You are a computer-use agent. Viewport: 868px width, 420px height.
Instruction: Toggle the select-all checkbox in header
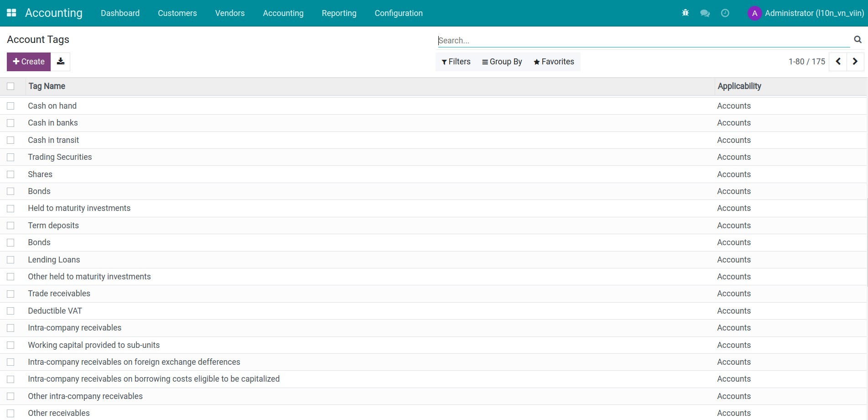click(x=10, y=86)
